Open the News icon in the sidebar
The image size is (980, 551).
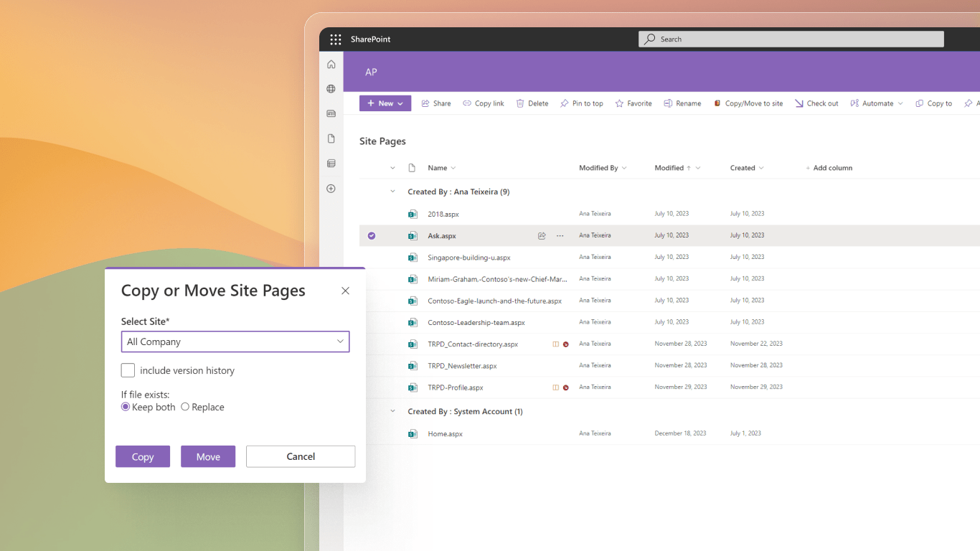click(331, 113)
